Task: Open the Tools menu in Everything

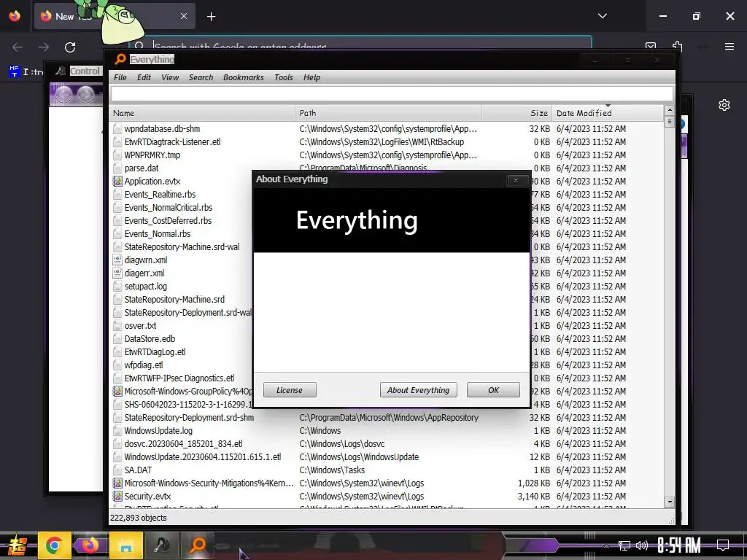Action: pyautogui.click(x=284, y=77)
